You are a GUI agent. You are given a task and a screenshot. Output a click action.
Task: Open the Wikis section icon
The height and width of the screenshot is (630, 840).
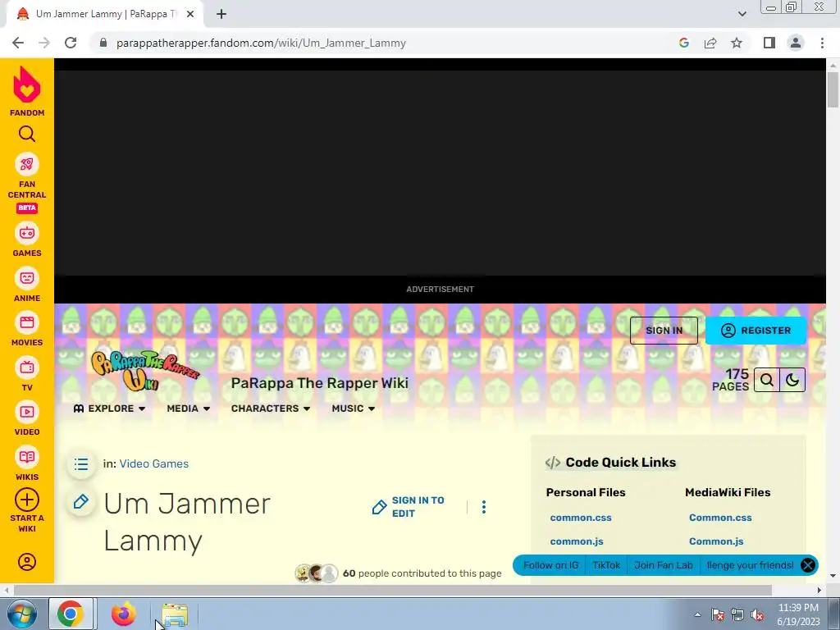pyautogui.click(x=27, y=458)
